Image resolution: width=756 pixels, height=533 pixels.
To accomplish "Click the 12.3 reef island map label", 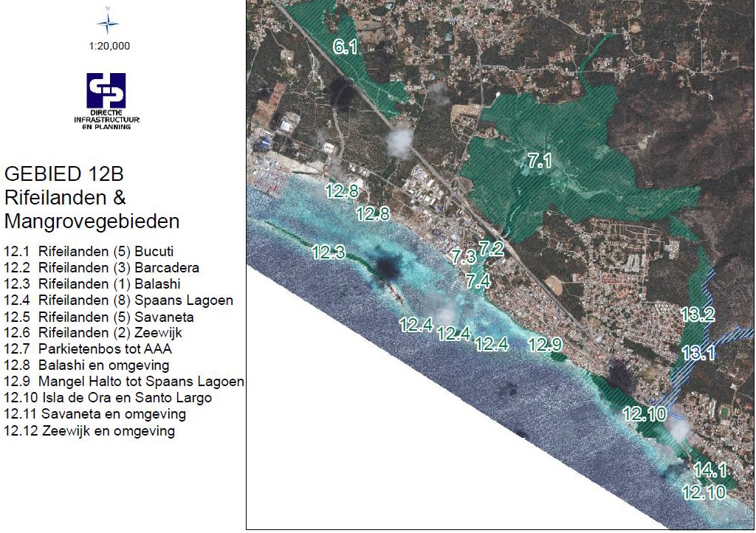I will click(329, 252).
